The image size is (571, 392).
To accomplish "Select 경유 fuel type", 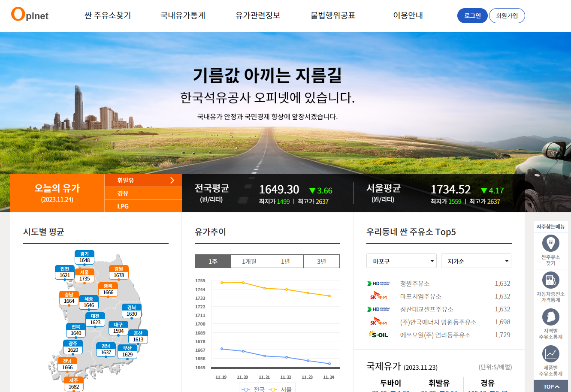I will tap(143, 193).
